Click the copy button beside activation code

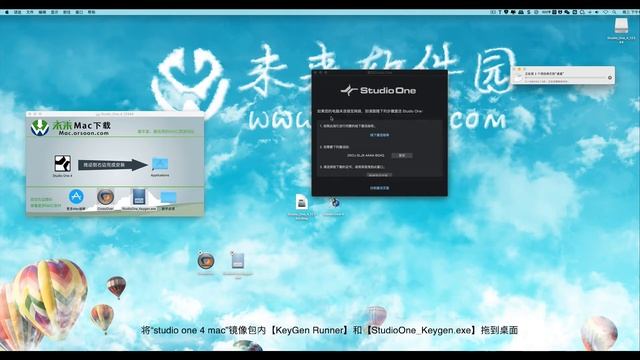coord(402,156)
